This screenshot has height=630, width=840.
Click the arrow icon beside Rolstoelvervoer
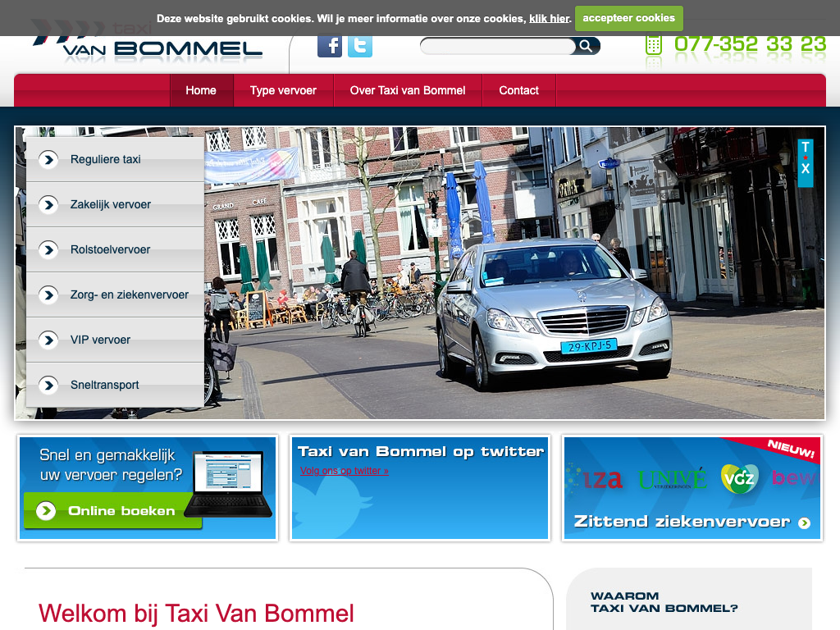point(48,250)
